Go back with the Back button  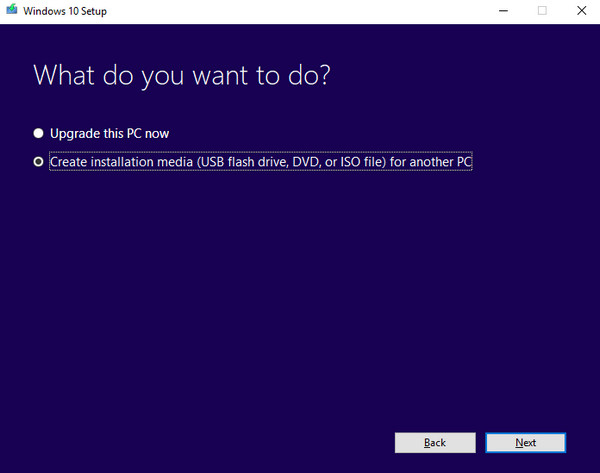(435, 443)
